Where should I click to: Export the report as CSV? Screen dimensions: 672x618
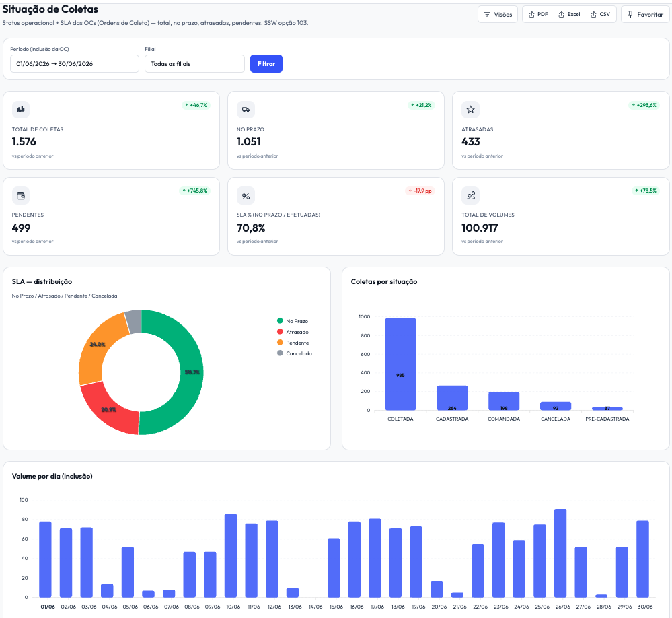pyautogui.click(x=601, y=15)
